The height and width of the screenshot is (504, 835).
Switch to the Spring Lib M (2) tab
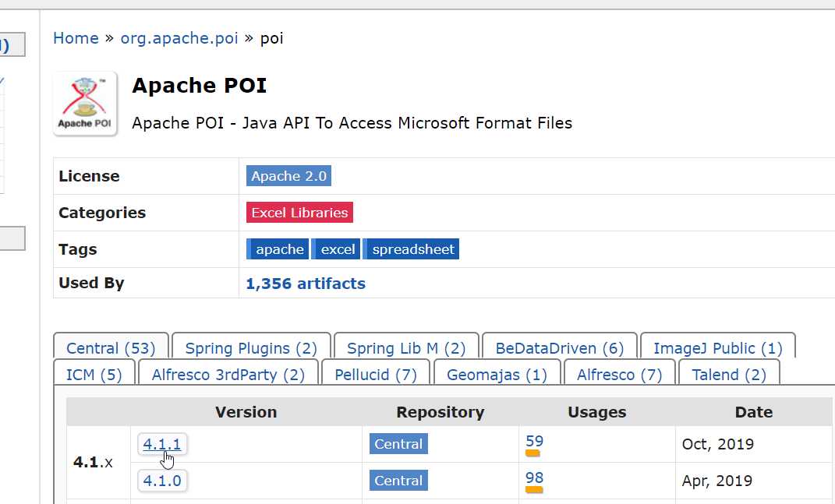[x=406, y=348]
